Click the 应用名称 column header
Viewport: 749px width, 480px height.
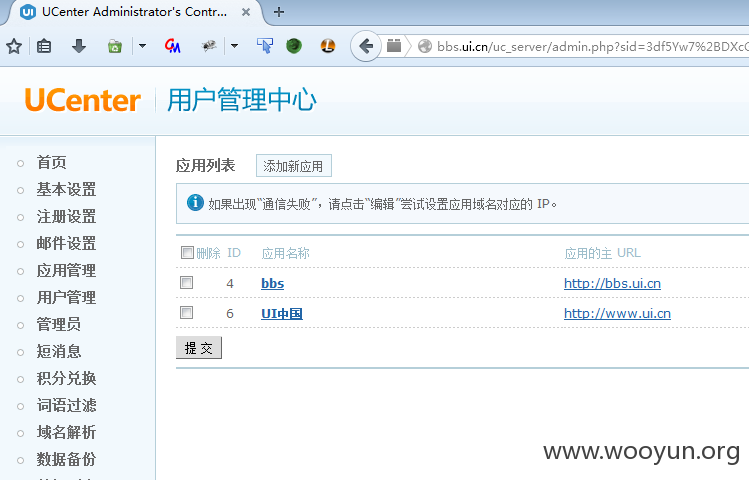coord(286,253)
